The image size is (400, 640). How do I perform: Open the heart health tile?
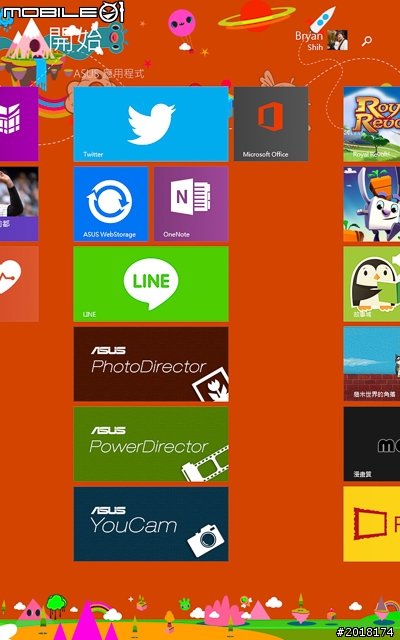coord(19,284)
